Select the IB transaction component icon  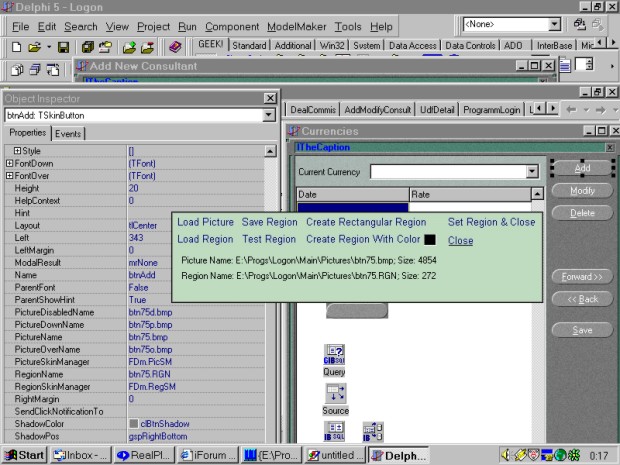pos(372,432)
